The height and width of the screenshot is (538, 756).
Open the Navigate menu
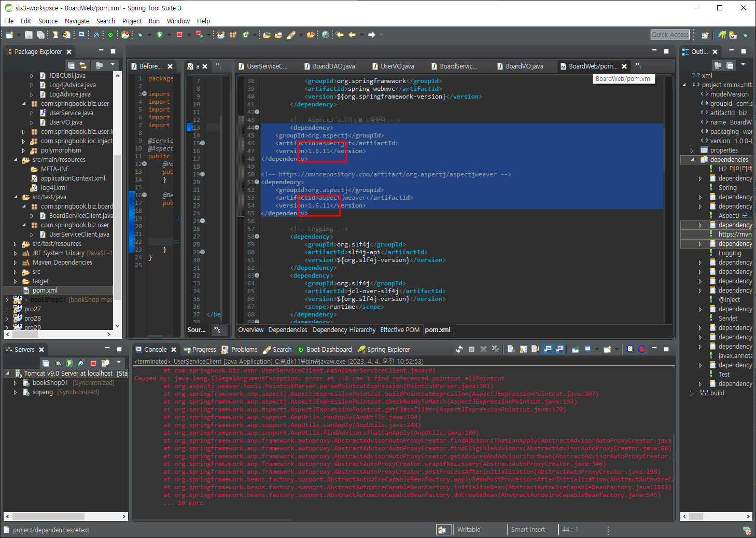tap(77, 21)
